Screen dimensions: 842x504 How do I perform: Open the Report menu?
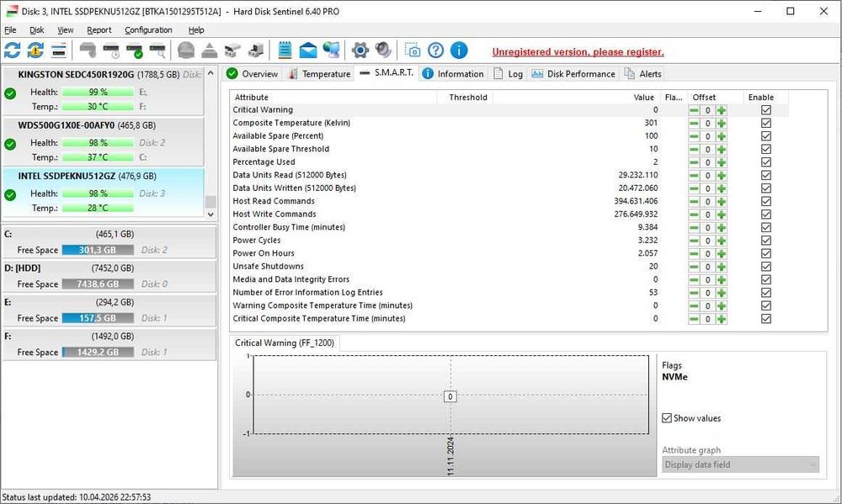99,30
